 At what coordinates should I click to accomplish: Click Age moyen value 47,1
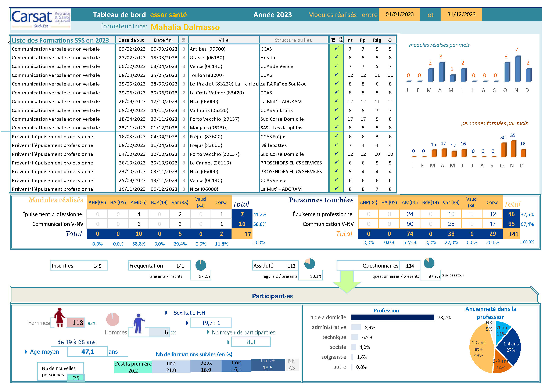(87, 351)
